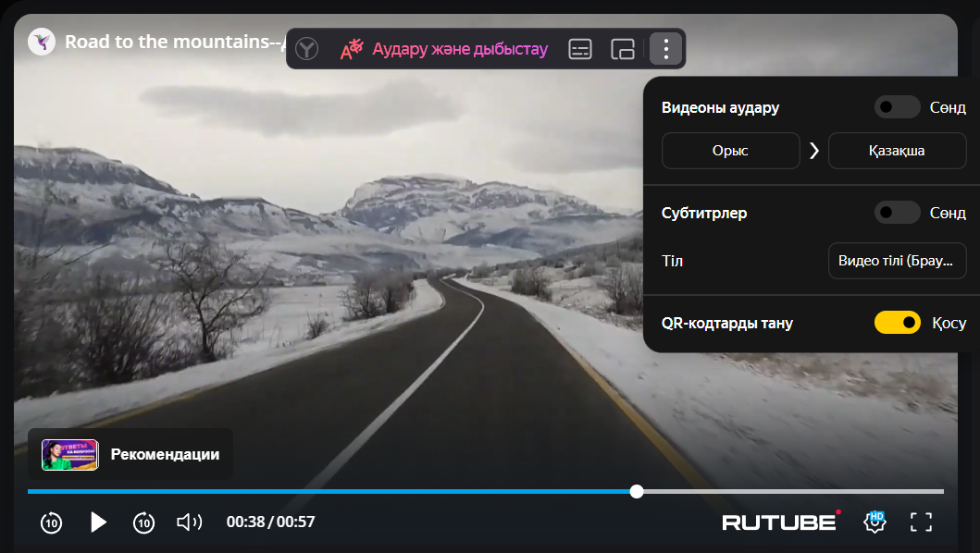Open the 'Орыс' source language dropdown
Screen dimensions: 980x553
(730, 151)
